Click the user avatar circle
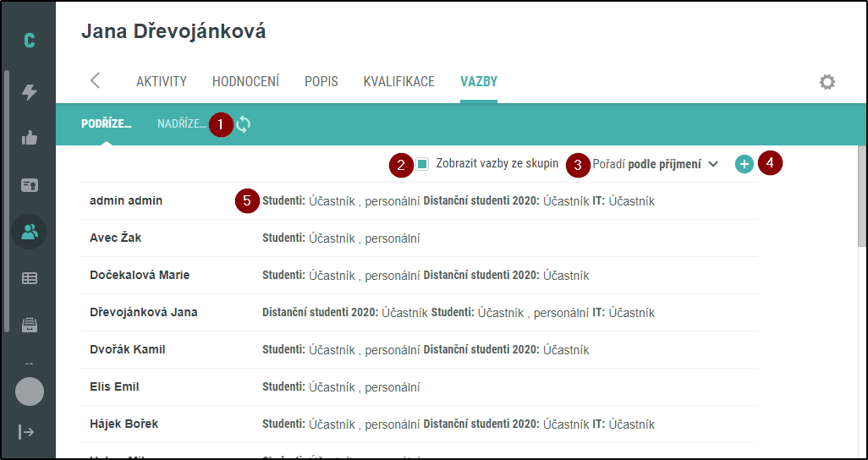Image resolution: width=868 pixels, height=460 pixels. (x=30, y=392)
